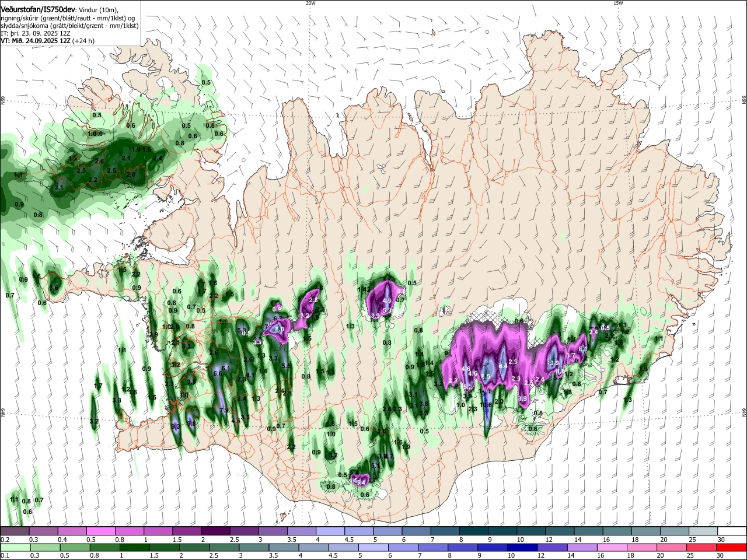747x560 pixels.
Task: Pick rain-scale swatch between 25 and 30
Action: (x=702, y=547)
